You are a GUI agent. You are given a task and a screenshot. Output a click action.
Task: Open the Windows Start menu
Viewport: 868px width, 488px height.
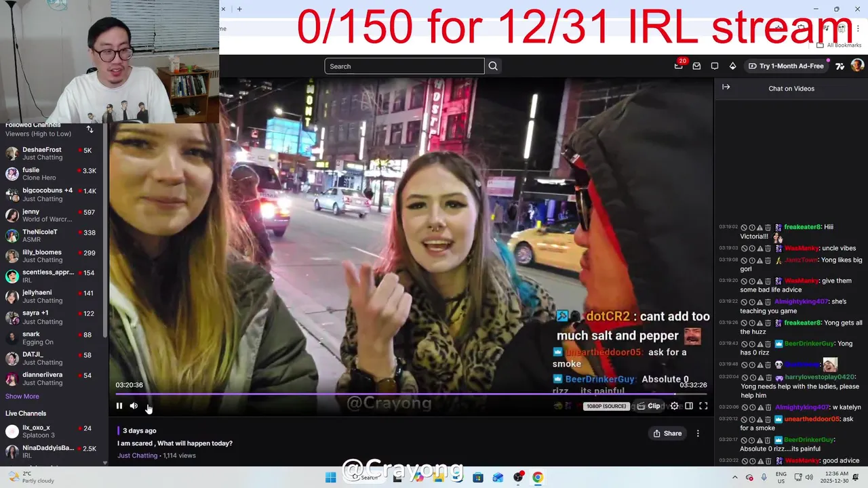click(330, 477)
